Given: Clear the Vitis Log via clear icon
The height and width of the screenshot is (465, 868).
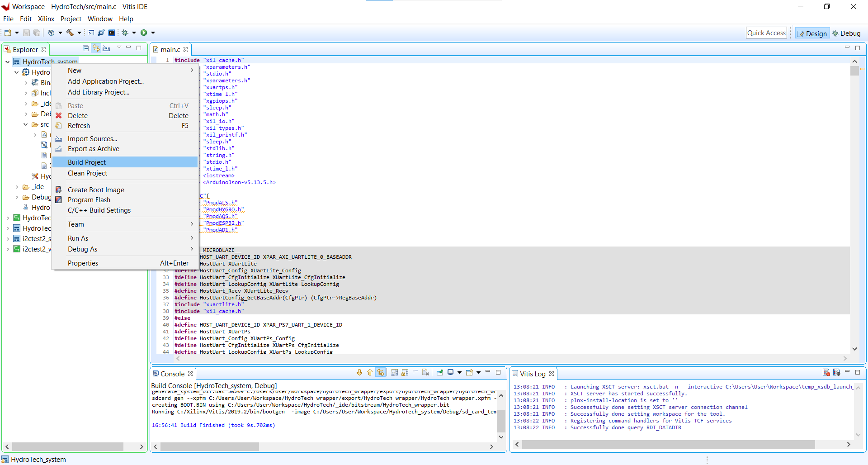Looking at the screenshot, I should (826, 372).
